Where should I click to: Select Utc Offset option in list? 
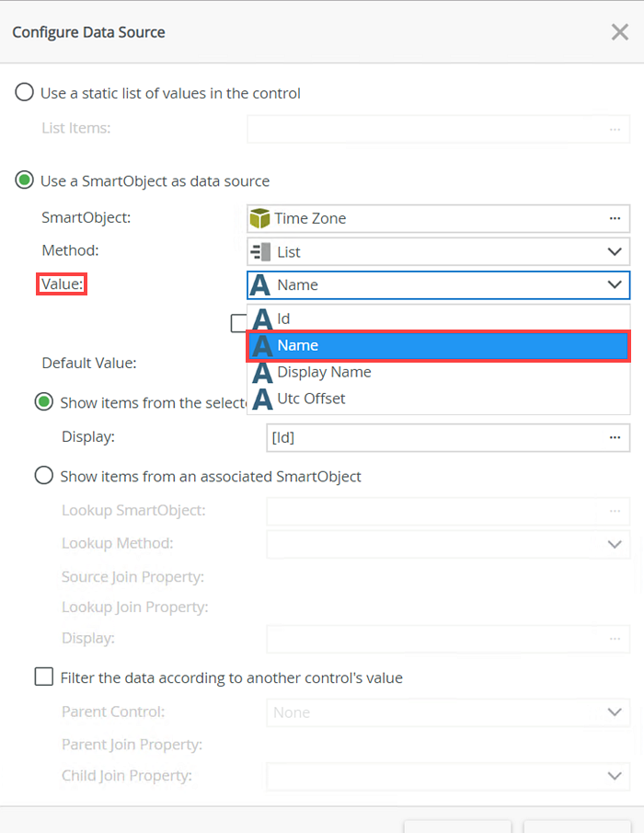pyautogui.click(x=311, y=399)
